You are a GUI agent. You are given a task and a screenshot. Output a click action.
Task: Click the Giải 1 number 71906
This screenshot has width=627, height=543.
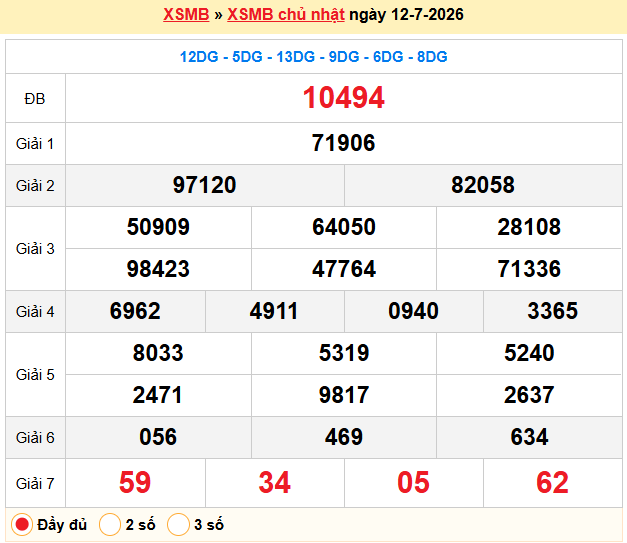coord(343,143)
